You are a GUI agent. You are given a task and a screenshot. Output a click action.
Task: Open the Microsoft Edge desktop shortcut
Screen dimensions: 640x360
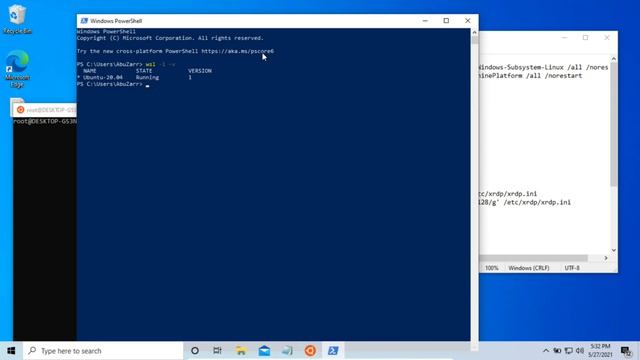pyautogui.click(x=17, y=69)
